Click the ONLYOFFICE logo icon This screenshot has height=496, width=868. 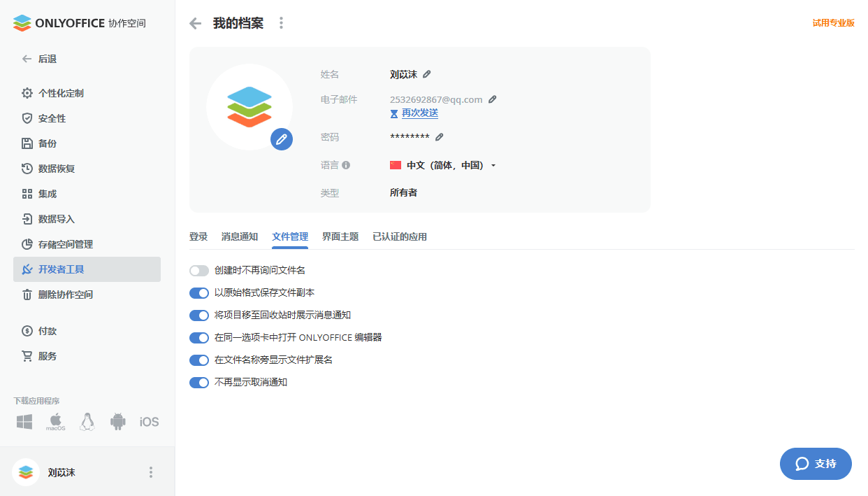click(22, 23)
